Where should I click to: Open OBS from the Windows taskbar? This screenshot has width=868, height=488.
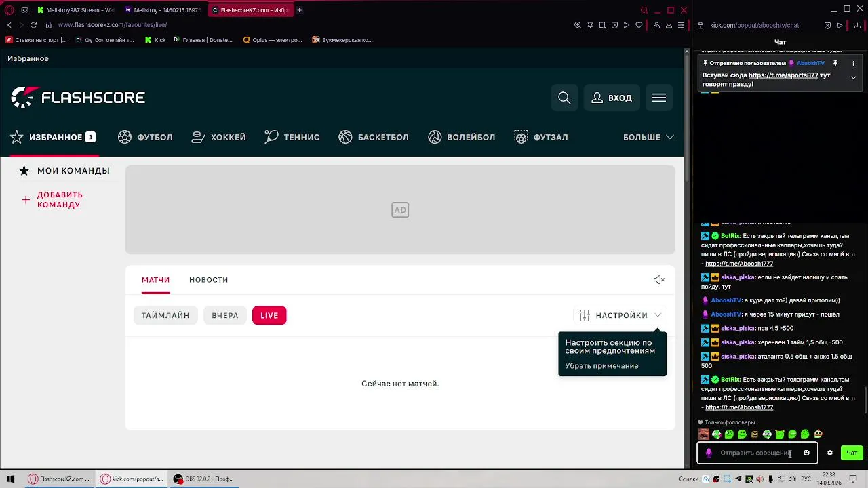pos(203,479)
